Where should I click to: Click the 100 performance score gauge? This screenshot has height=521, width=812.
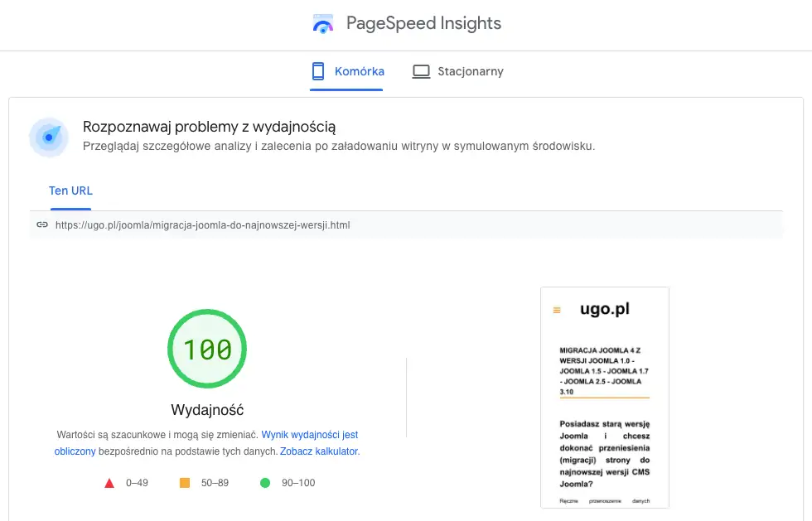[207, 349]
